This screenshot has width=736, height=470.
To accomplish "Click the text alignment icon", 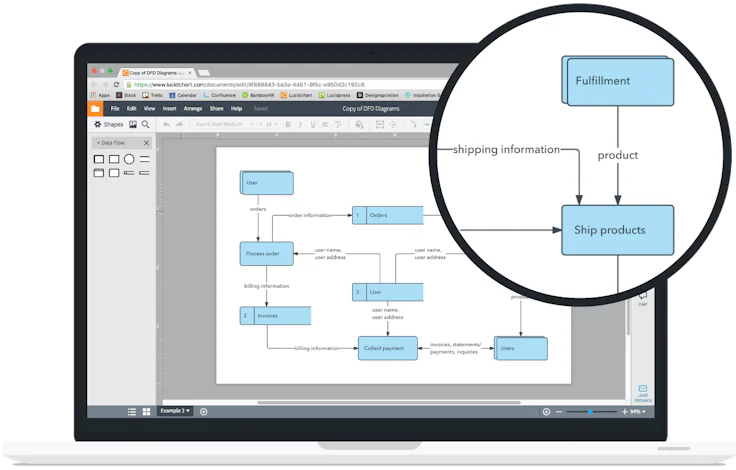I will [x=325, y=124].
